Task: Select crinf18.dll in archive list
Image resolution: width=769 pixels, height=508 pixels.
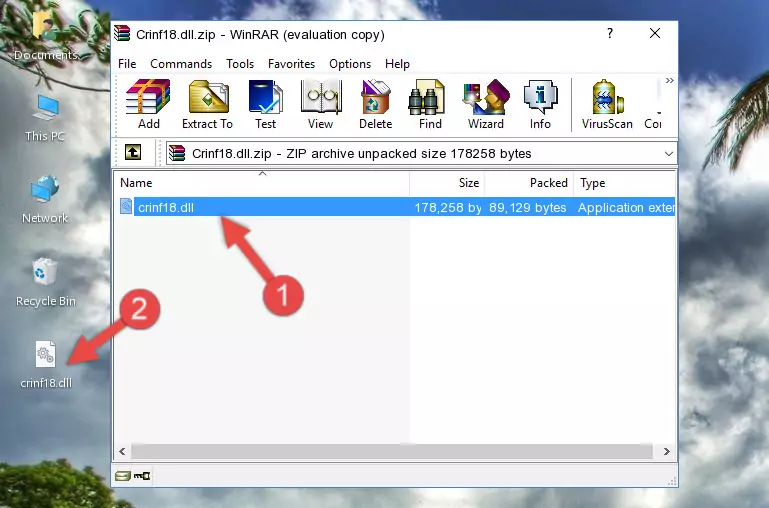Action: pyautogui.click(x=395, y=207)
